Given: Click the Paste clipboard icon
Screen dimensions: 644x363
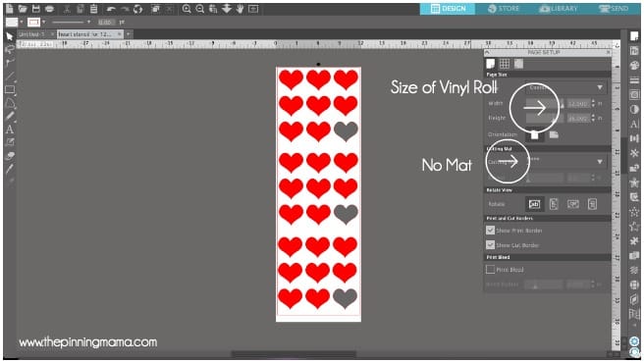Looking at the screenshot, I should pyautogui.click(x=93, y=9).
